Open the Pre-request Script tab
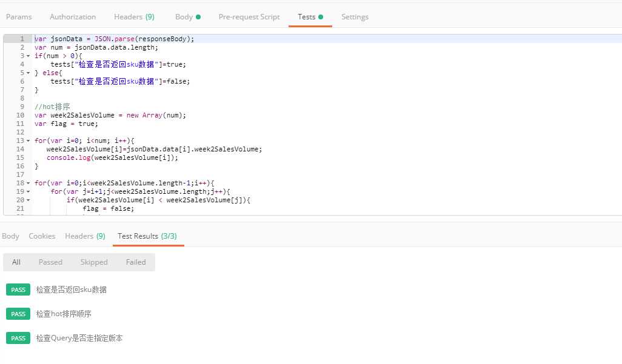622x364 pixels. [249, 16]
